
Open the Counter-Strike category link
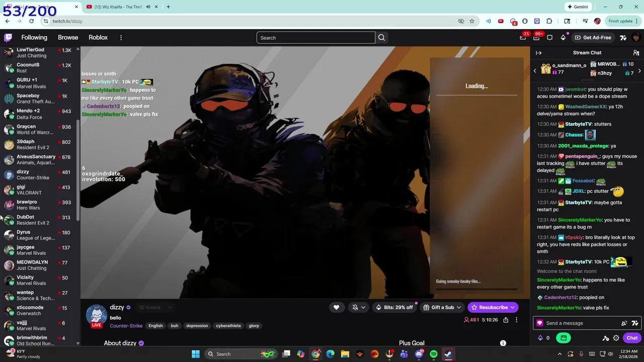(126, 326)
